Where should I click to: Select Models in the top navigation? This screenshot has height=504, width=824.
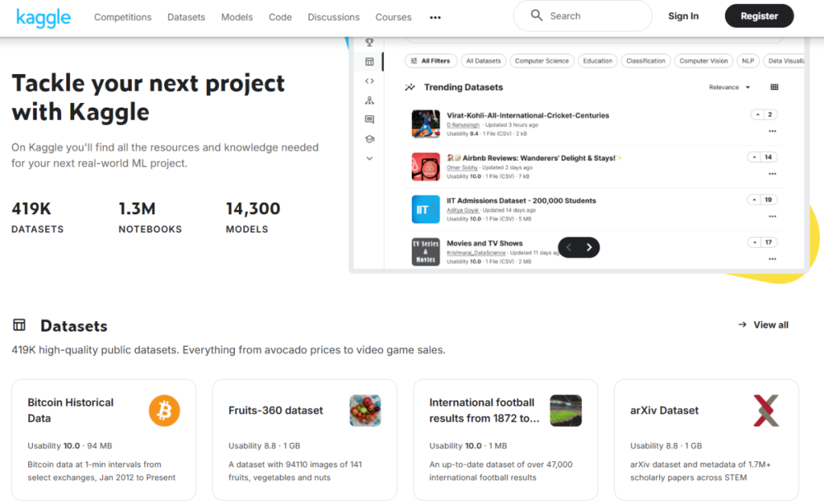237,17
